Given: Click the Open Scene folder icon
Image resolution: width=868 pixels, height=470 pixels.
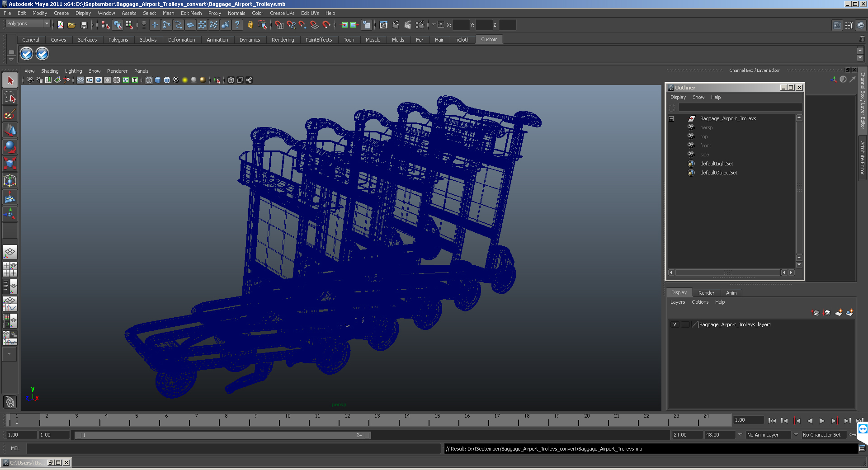Looking at the screenshot, I should tap(71, 25).
